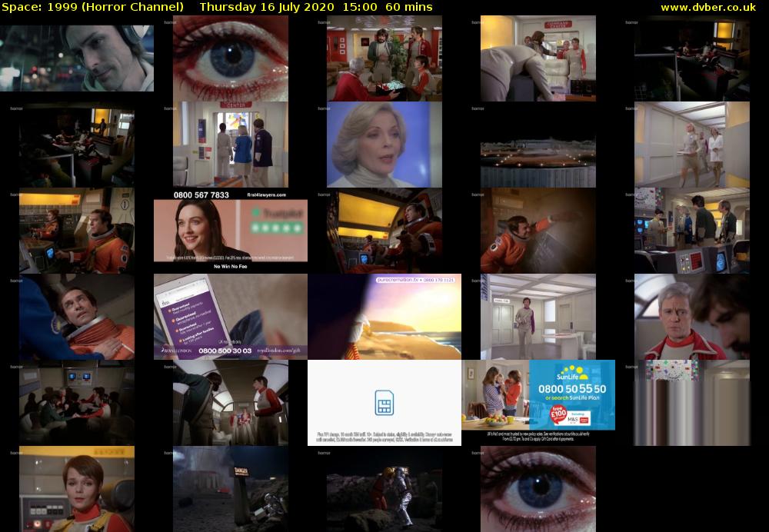This screenshot has height=532, width=769.
Task: Select the beach sunset cremation advert frame
Action: tap(384, 317)
